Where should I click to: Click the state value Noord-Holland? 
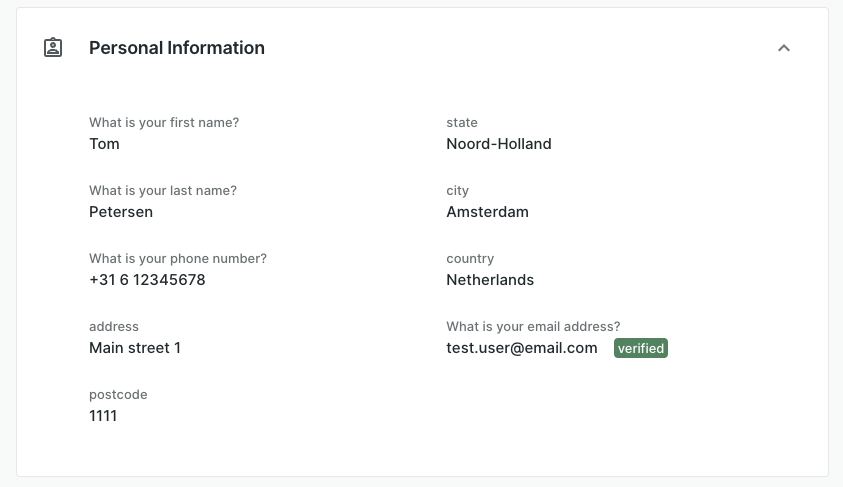tap(499, 144)
